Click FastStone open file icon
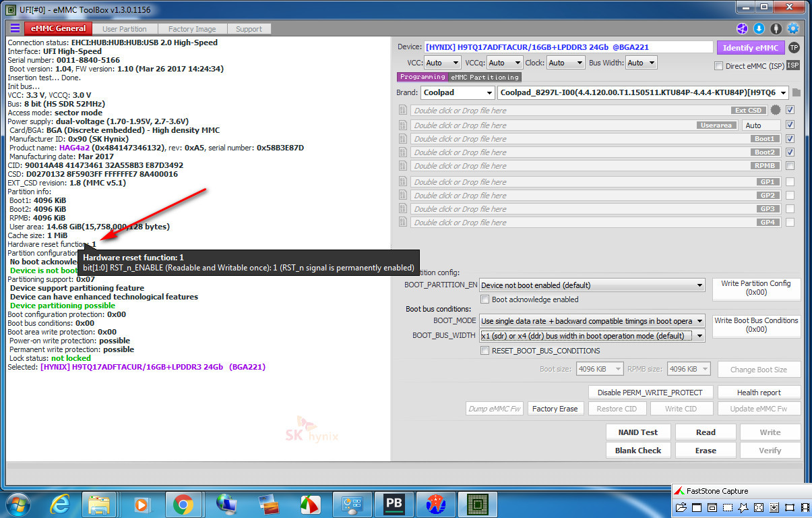Image resolution: width=812 pixels, height=518 pixels. (681, 507)
